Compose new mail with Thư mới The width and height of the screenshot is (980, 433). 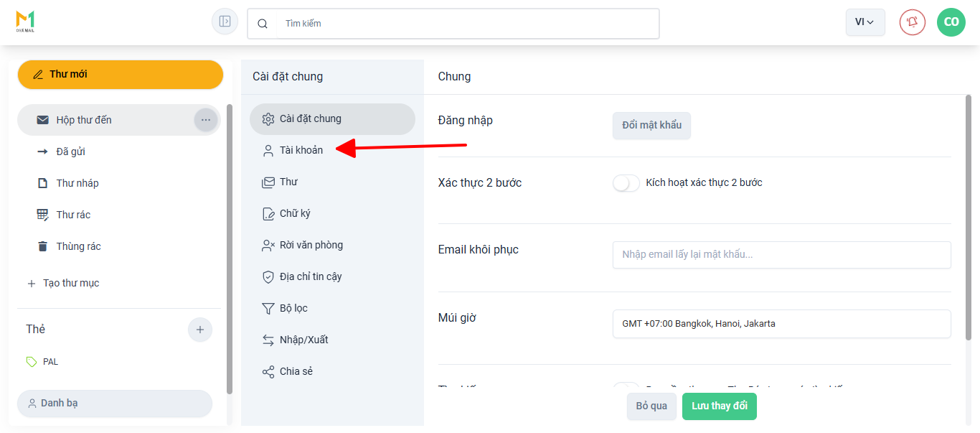click(121, 75)
